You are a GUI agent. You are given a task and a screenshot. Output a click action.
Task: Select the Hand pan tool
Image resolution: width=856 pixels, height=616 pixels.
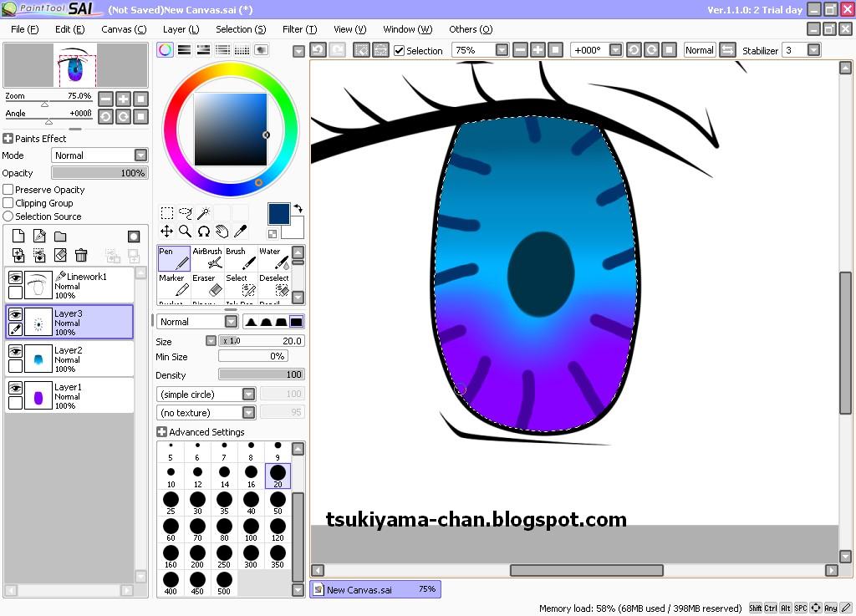pos(222,232)
